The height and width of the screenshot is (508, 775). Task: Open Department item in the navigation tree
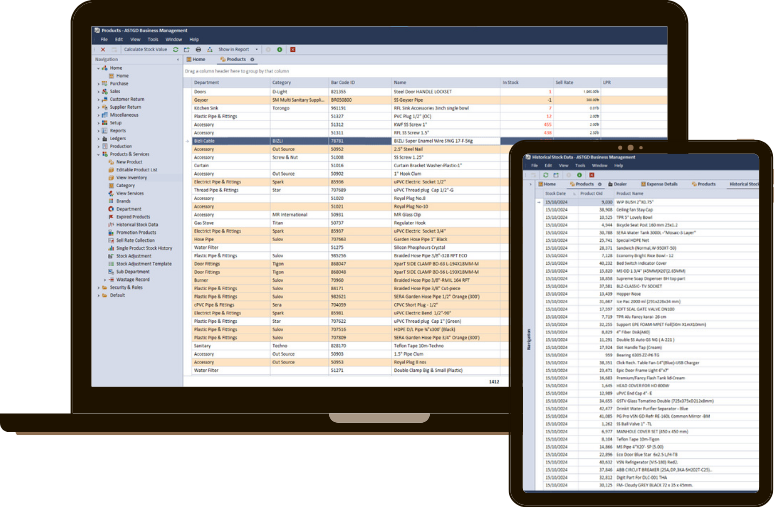tap(129, 209)
